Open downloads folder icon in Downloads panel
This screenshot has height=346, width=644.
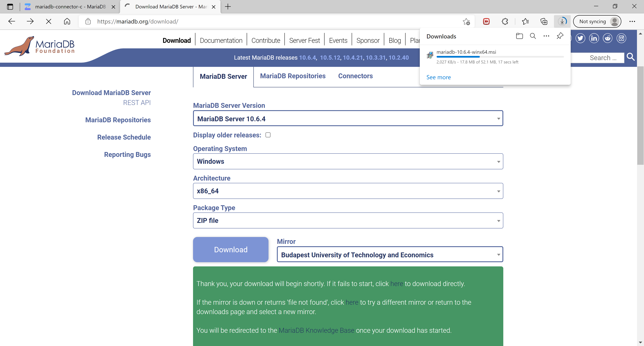[x=519, y=36]
